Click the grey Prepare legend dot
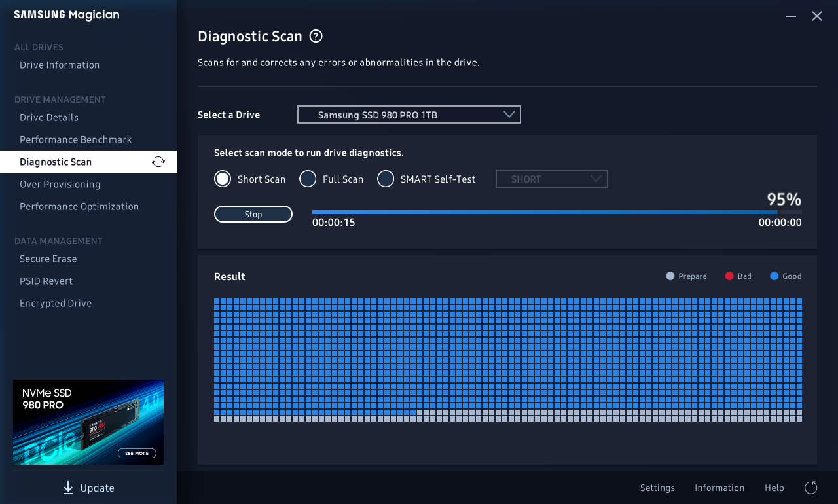Screen dimensions: 838x504 click(x=670, y=276)
